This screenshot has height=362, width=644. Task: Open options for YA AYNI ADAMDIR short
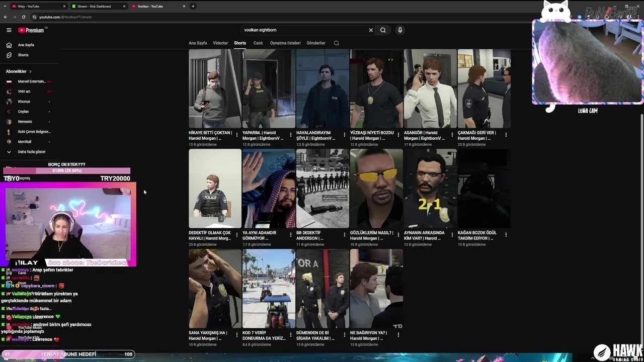[290, 235]
